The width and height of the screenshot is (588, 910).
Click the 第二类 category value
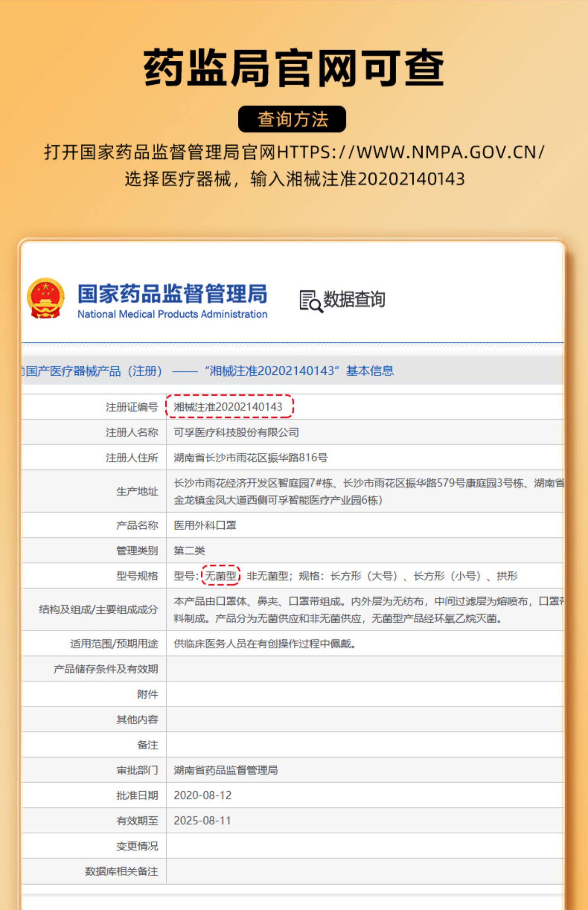pos(189,551)
